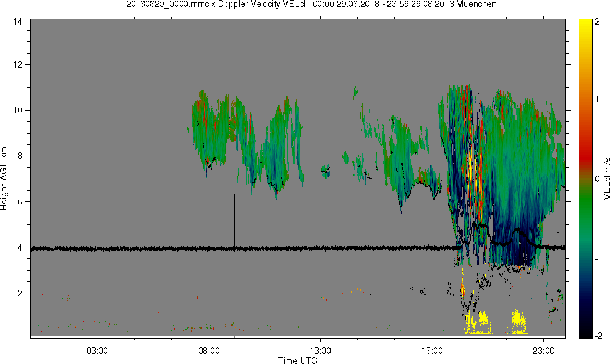Image resolution: width=610 pixels, height=364 pixels.
Task: Click the 18:00 time axis label
Action: [432, 351]
